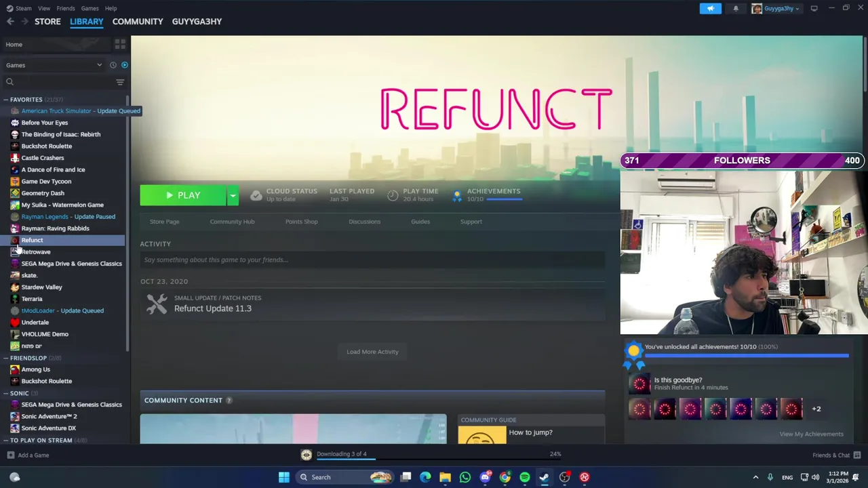Show hidden system tray icons chevron
Screen dimensions: 868x488
coord(755,477)
